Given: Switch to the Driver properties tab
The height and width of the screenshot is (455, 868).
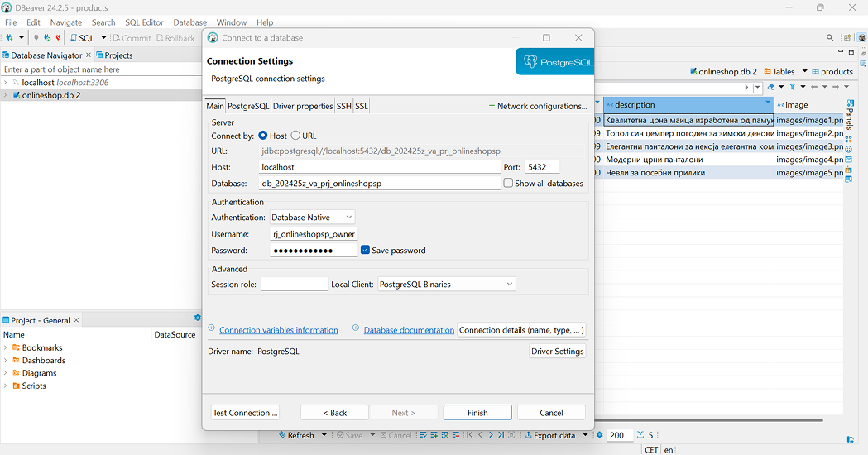Looking at the screenshot, I should pyautogui.click(x=303, y=106).
